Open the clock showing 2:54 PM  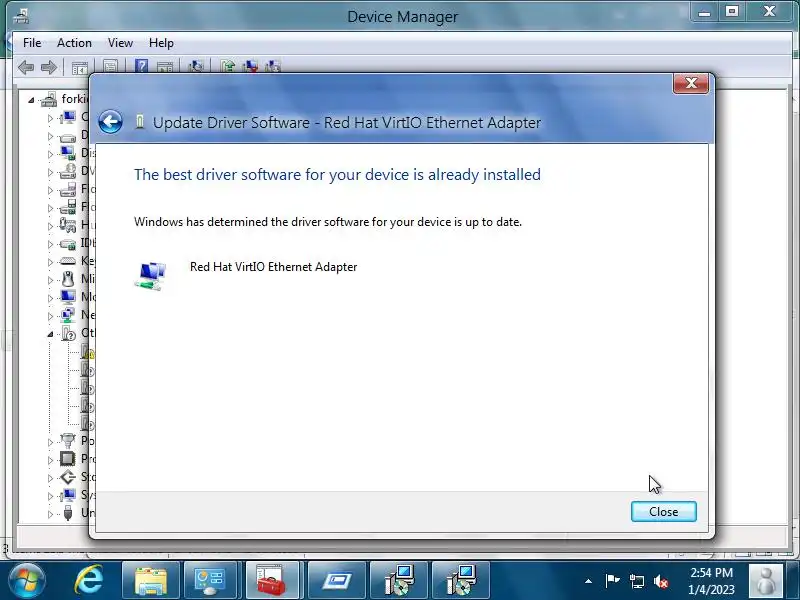coord(711,581)
